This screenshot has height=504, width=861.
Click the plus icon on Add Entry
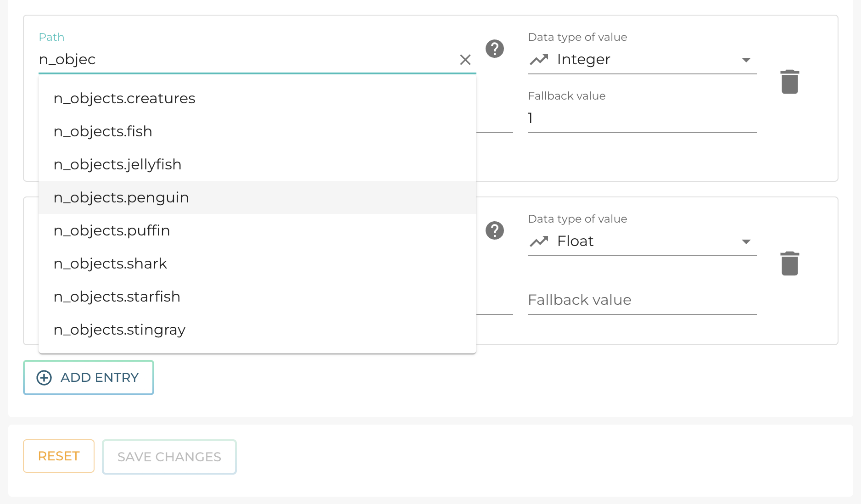coord(44,377)
